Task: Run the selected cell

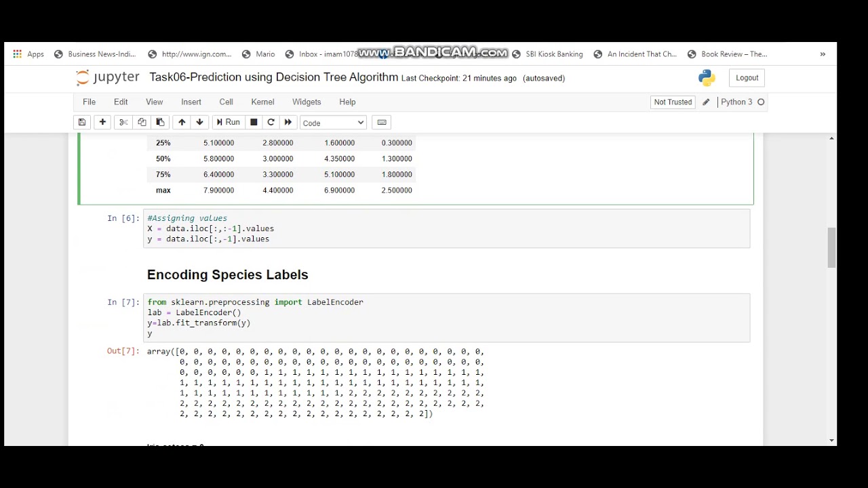Action: point(228,123)
